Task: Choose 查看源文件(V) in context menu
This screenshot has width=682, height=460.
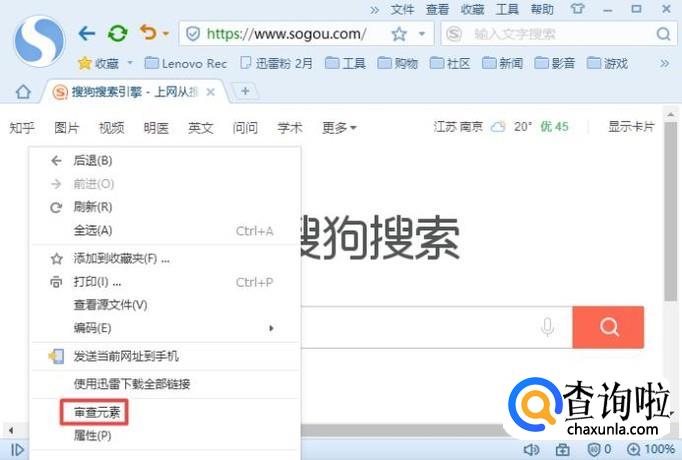Action: (x=166, y=305)
